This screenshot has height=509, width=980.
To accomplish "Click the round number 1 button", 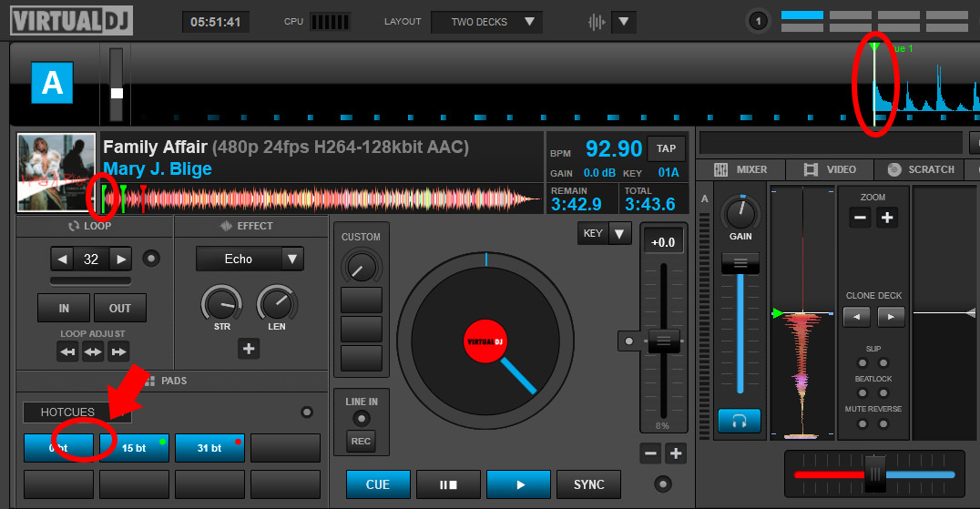I will point(758,22).
